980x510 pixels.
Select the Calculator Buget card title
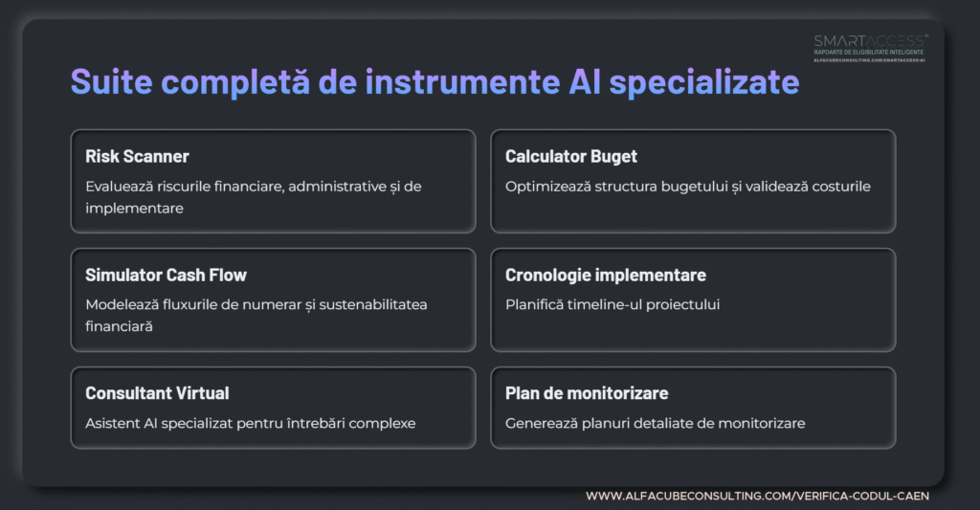click(570, 157)
